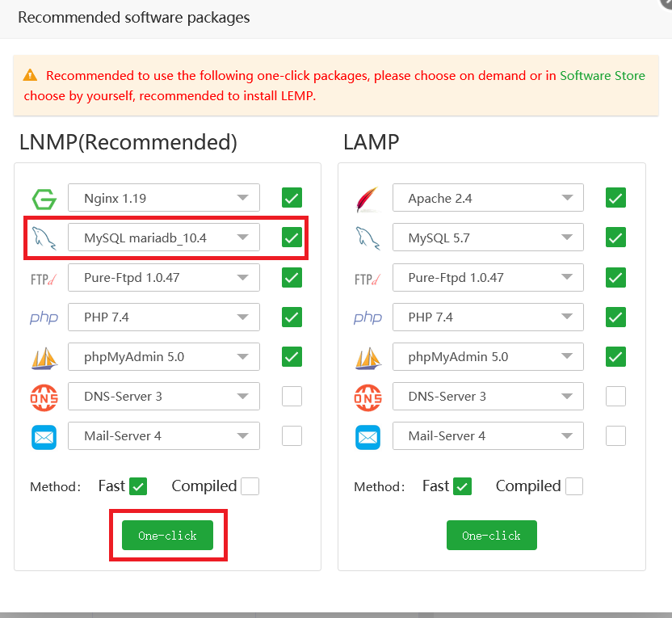Click the green Nginx logo icon
This screenshot has height=618, width=672.
[x=44, y=199]
